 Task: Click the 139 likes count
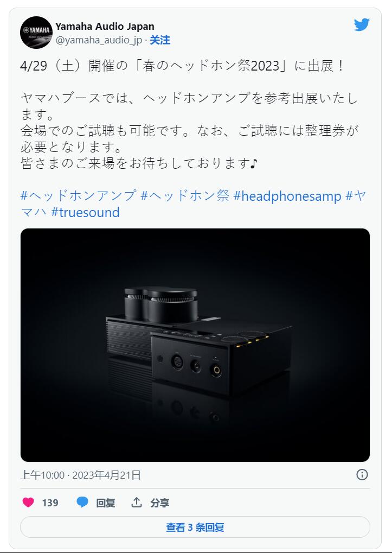50,503
